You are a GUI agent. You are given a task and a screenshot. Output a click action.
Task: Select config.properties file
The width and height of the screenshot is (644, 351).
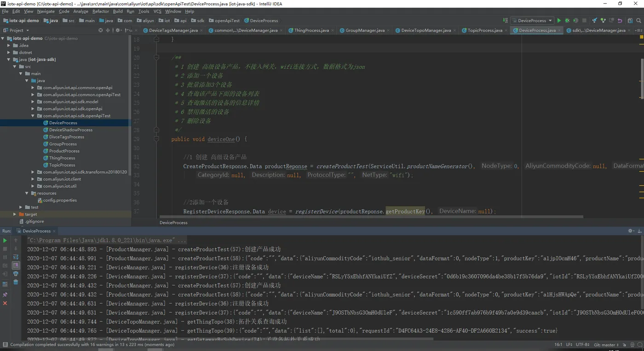click(60, 200)
